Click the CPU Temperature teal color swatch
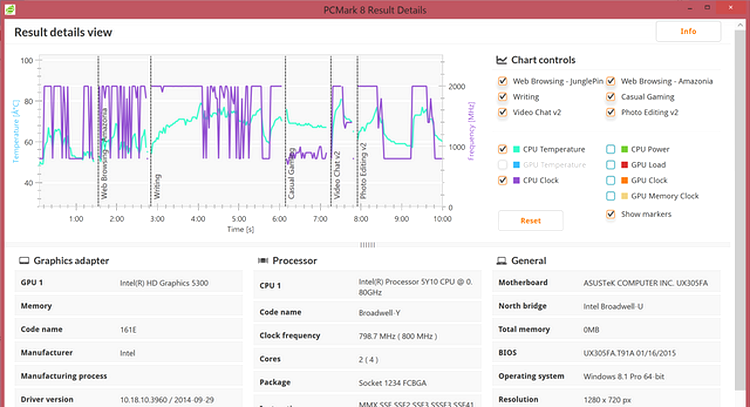Screen dimensions: 750x407 point(517,149)
